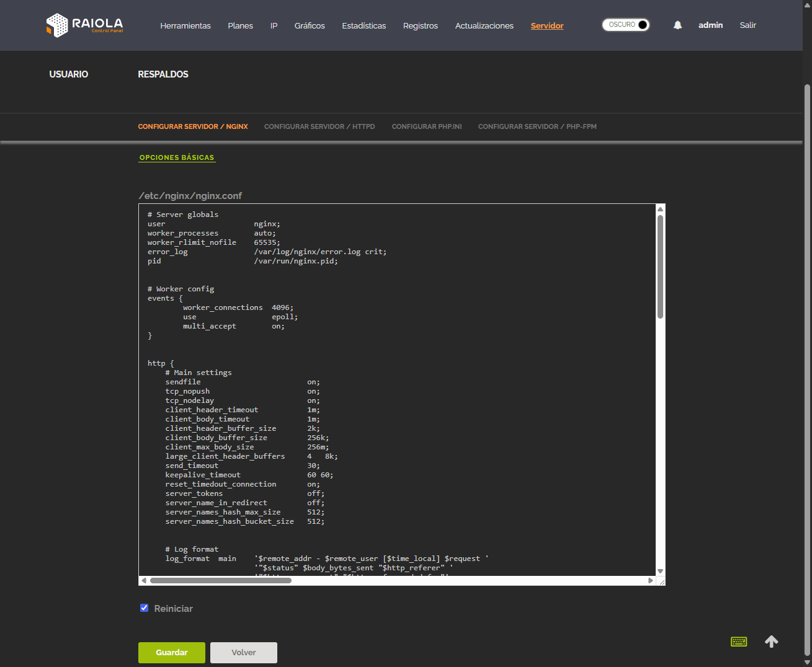
Task: Click the reset_timedout_connection line
Action: [x=243, y=484]
